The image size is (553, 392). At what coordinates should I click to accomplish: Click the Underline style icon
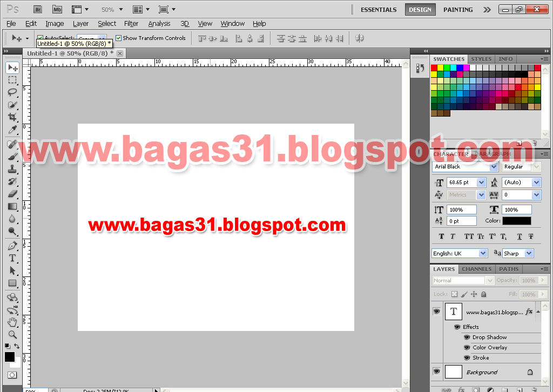[x=519, y=236]
